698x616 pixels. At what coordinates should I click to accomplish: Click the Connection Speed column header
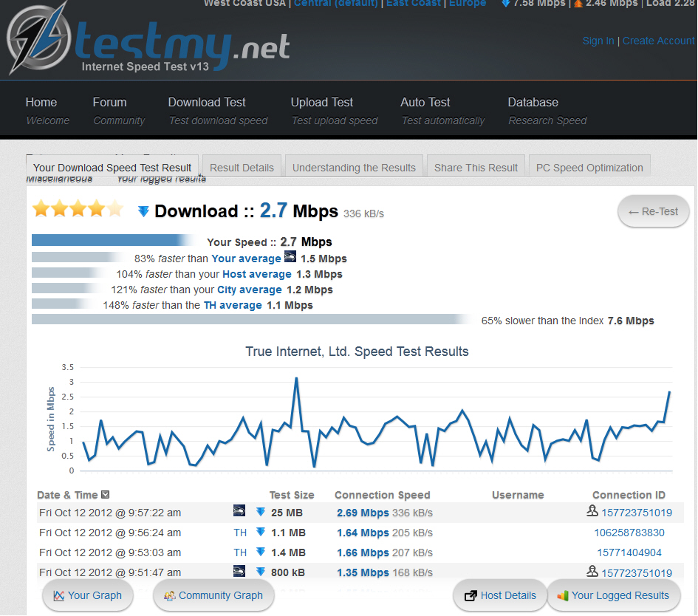383,495
